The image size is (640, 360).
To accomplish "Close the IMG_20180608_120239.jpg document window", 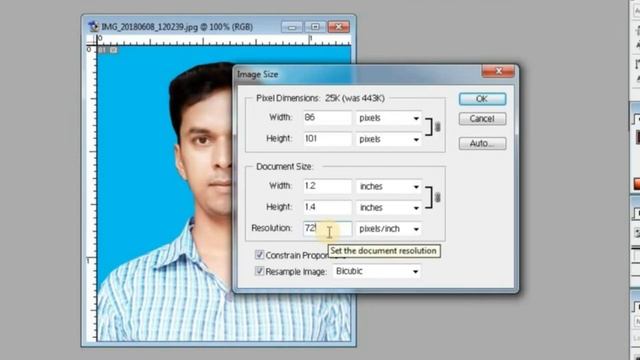I will click(x=338, y=27).
